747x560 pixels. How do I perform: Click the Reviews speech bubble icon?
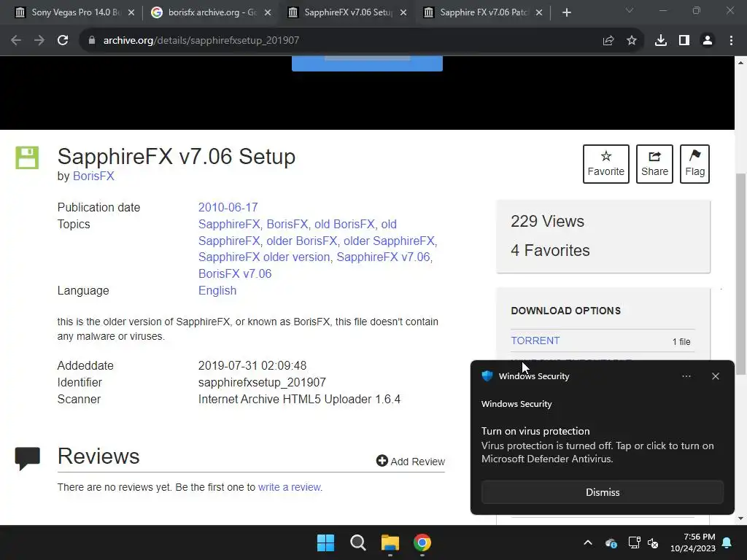click(x=27, y=458)
